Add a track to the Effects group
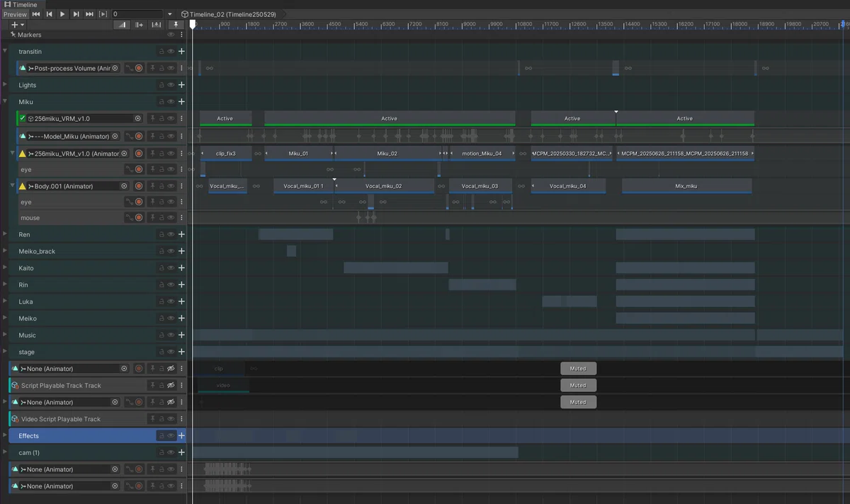Viewport: 850px width, 504px height. tap(181, 436)
